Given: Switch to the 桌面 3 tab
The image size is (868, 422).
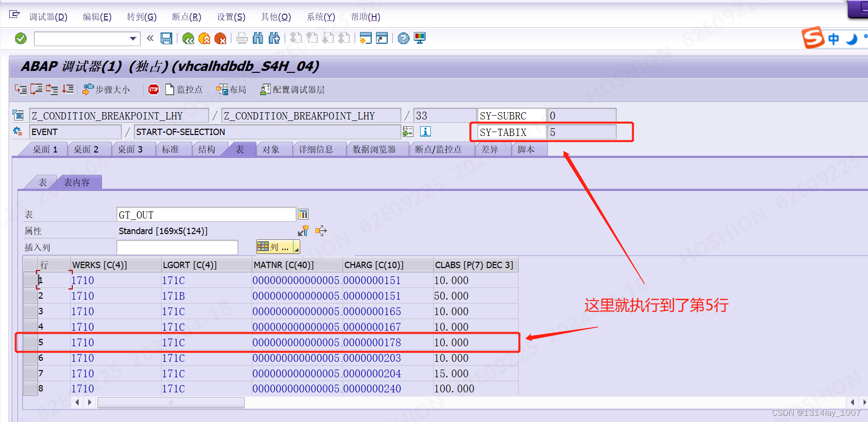Looking at the screenshot, I should coord(130,150).
